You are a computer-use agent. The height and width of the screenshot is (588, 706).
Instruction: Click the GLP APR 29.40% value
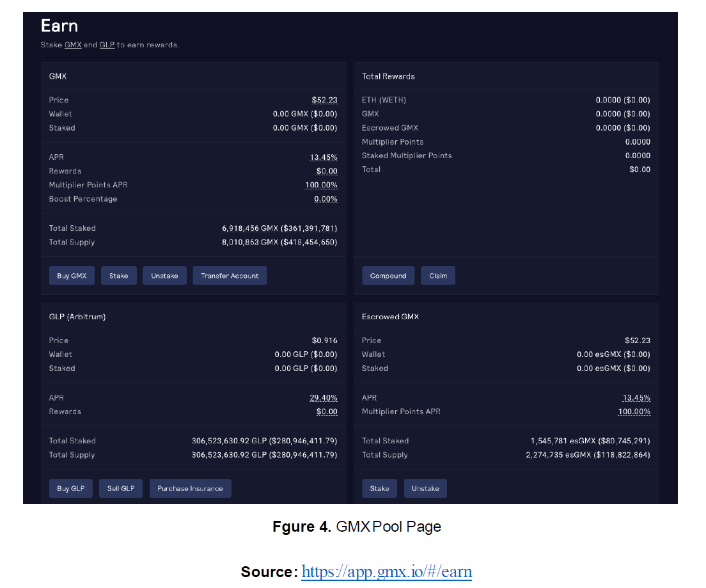324,398
